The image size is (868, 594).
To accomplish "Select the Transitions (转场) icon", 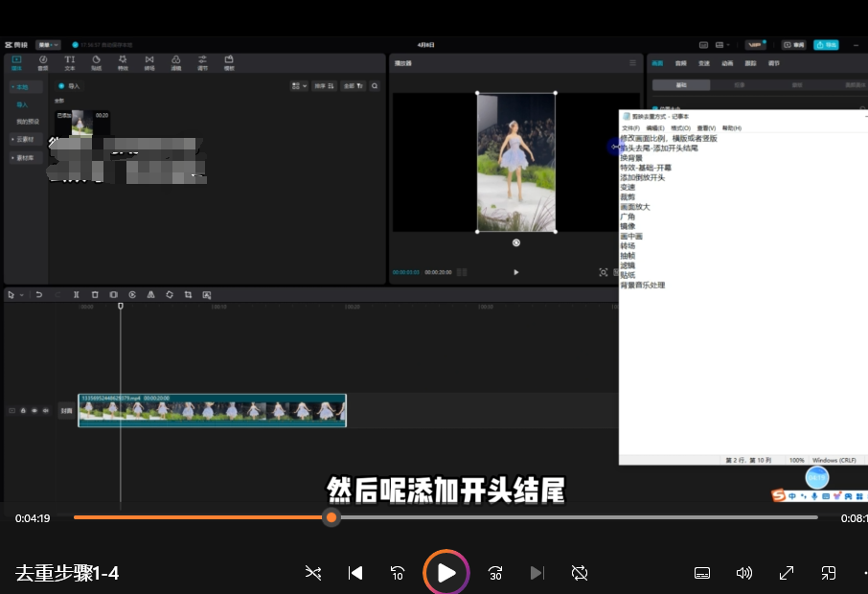I will tap(148, 63).
